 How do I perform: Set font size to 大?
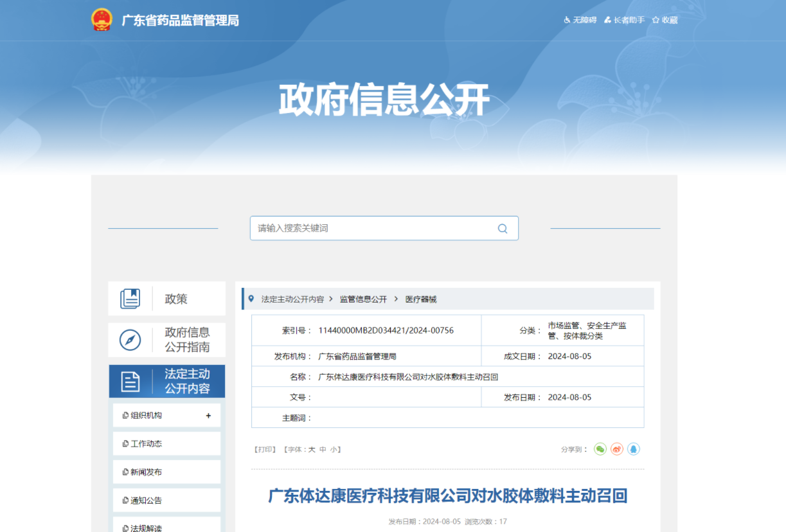point(312,450)
